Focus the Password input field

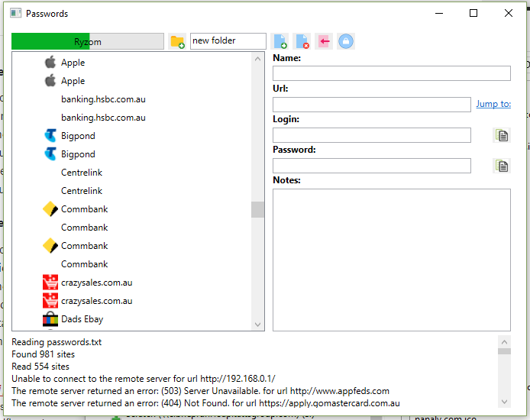click(x=371, y=166)
